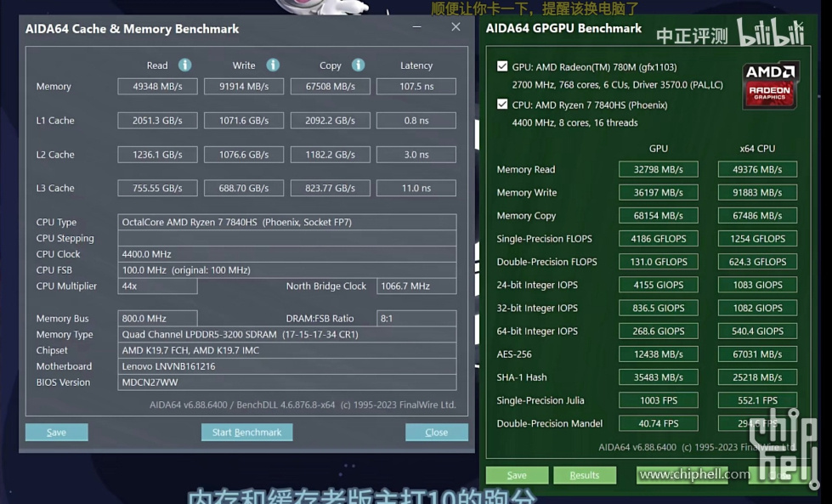Select the L3 Cache Write value 688.70 GB/s
The image size is (832, 504).
point(244,188)
